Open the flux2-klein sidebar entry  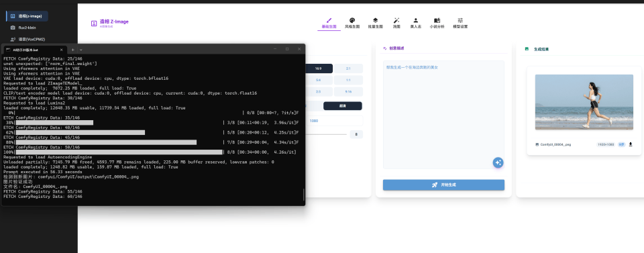pos(27,28)
